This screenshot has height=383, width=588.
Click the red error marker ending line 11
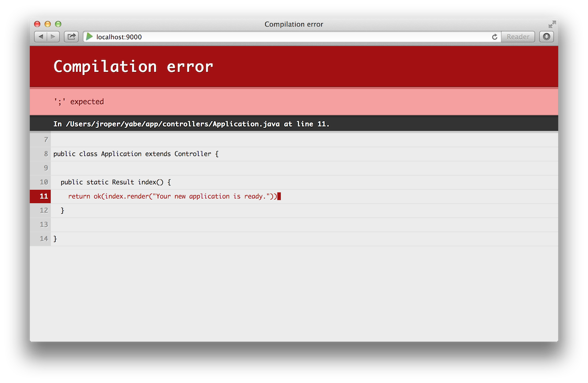click(x=279, y=196)
